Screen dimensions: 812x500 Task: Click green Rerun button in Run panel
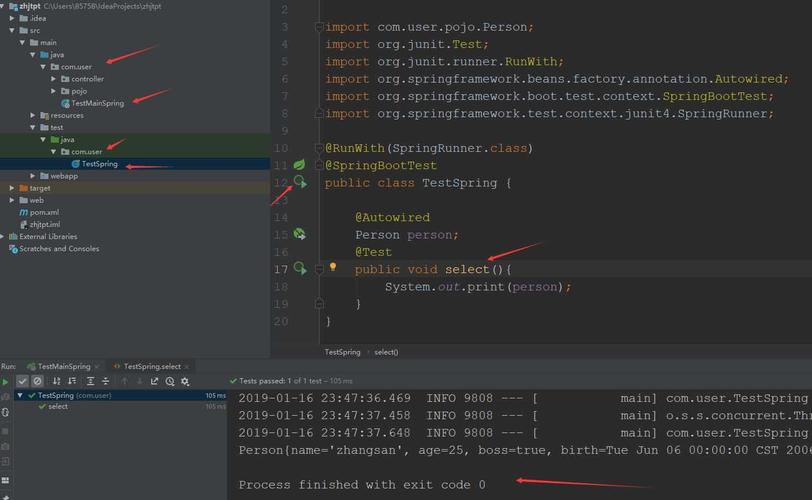5,381
